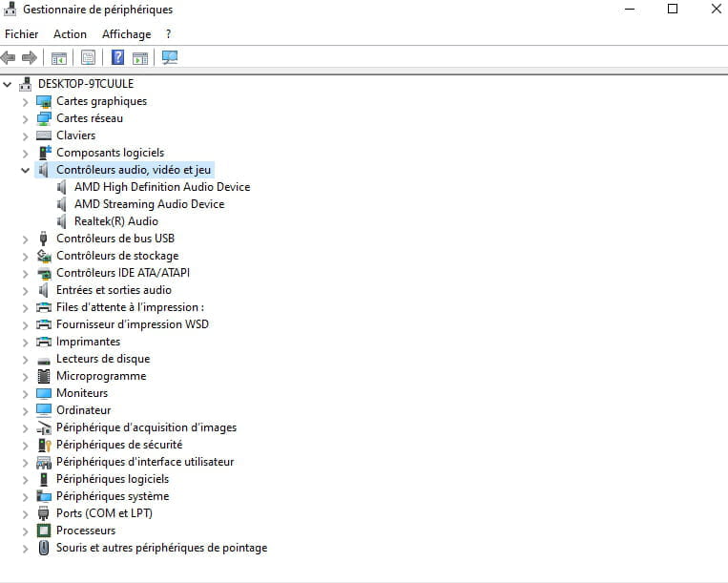Click the Device Manager title bar icon
The width and height of the screenshot is (728, 583).
point(10,9)
